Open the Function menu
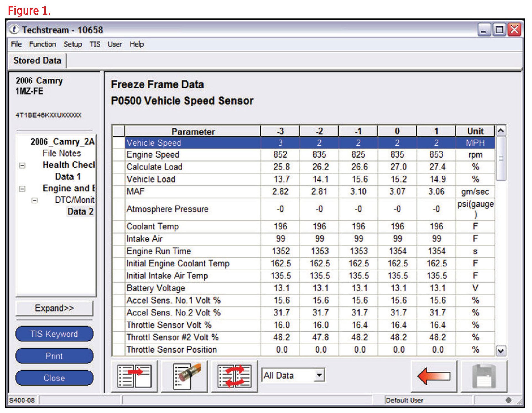Image resolution: width=532 pixels, height=413 pixels. click(x=42, y=44)
